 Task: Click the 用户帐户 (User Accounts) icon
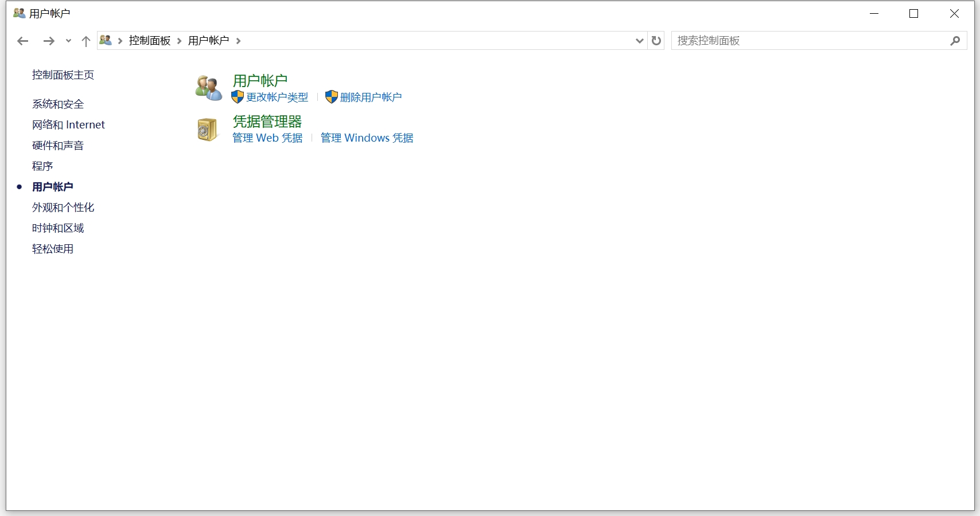coord(207,87)
